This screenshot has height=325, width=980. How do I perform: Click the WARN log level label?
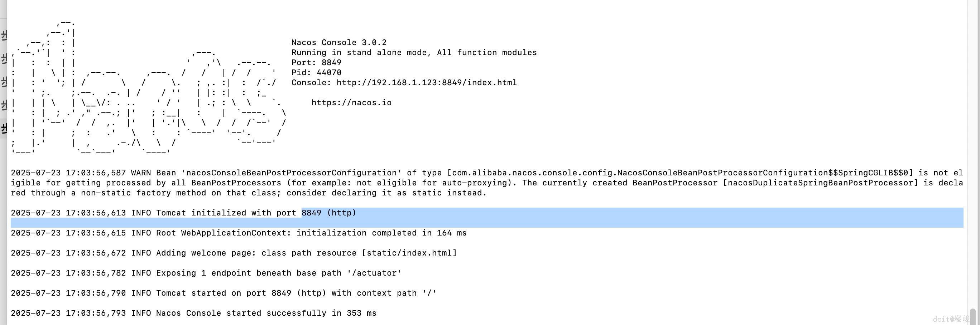tap(141, 173)
